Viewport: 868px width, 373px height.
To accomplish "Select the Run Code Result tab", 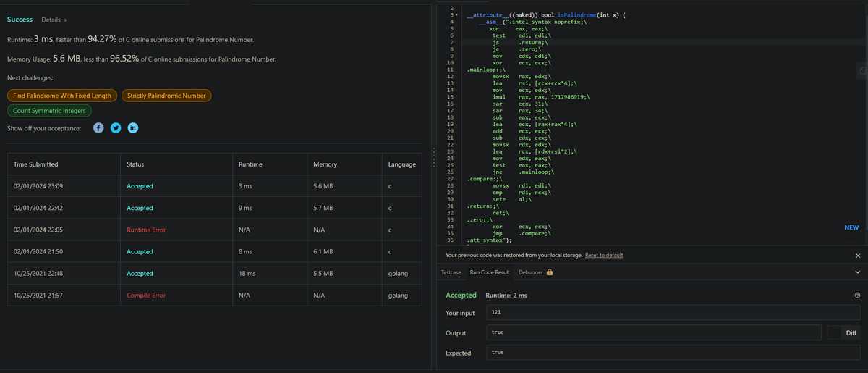I will click(490, 272).
